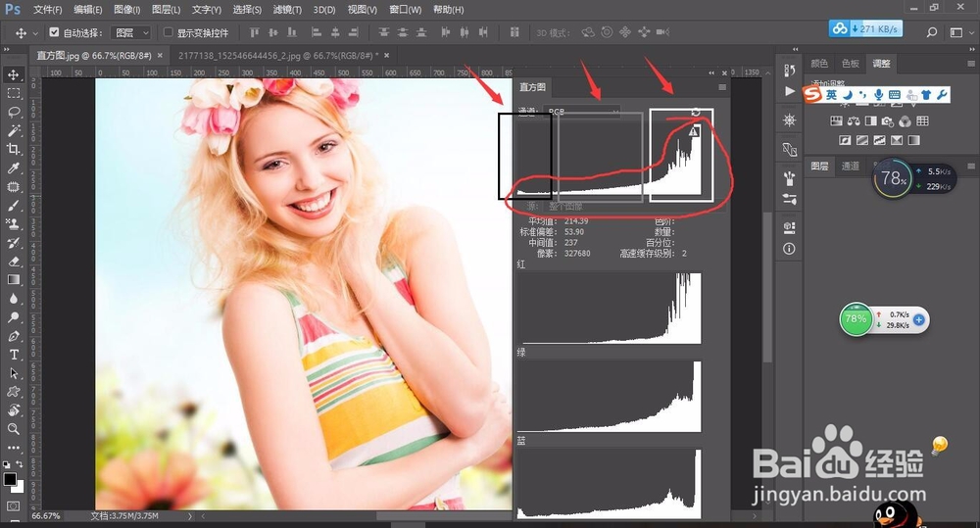This screenshot has height=528, width=980.
Task: Click the Black & White adjustment icon
Action: [x=870, y=120]
